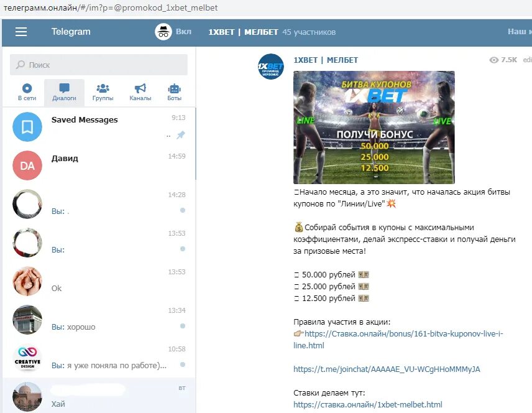
Task: Open the dialog dated 14:28
Action: (99, 204)
